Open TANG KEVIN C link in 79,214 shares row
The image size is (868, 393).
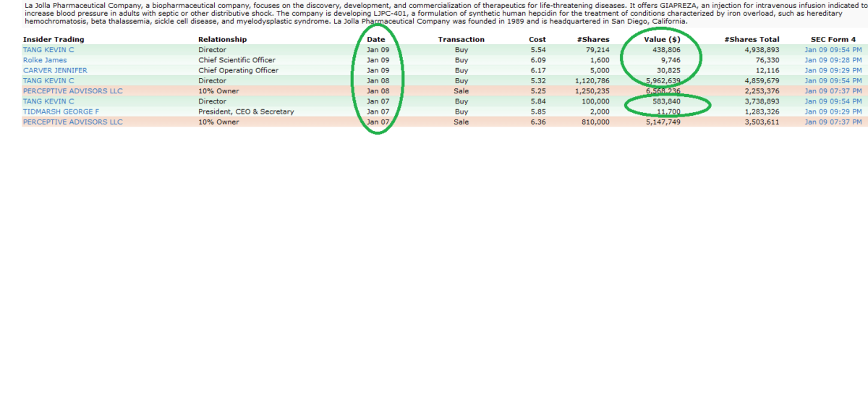tap(48, 50)
